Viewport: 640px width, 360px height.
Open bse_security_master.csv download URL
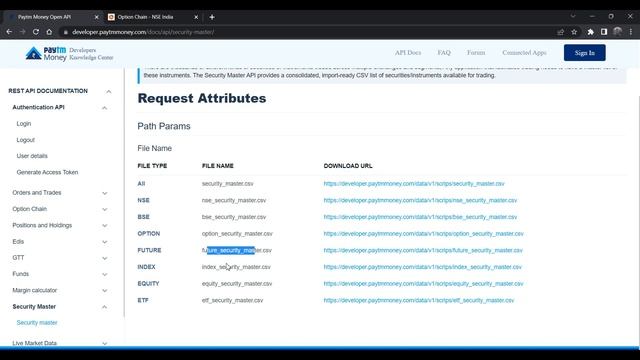point(420,217)
